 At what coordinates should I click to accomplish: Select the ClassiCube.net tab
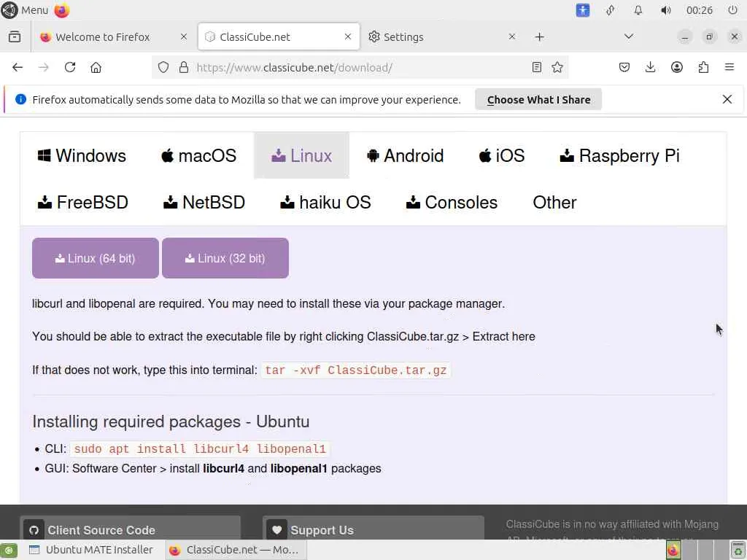tap(279, 36)
